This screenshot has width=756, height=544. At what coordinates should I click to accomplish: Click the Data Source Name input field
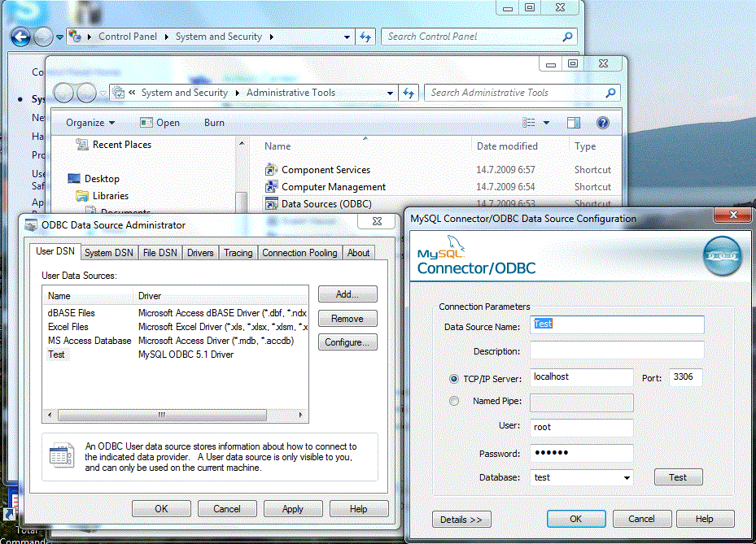point(616,324)
